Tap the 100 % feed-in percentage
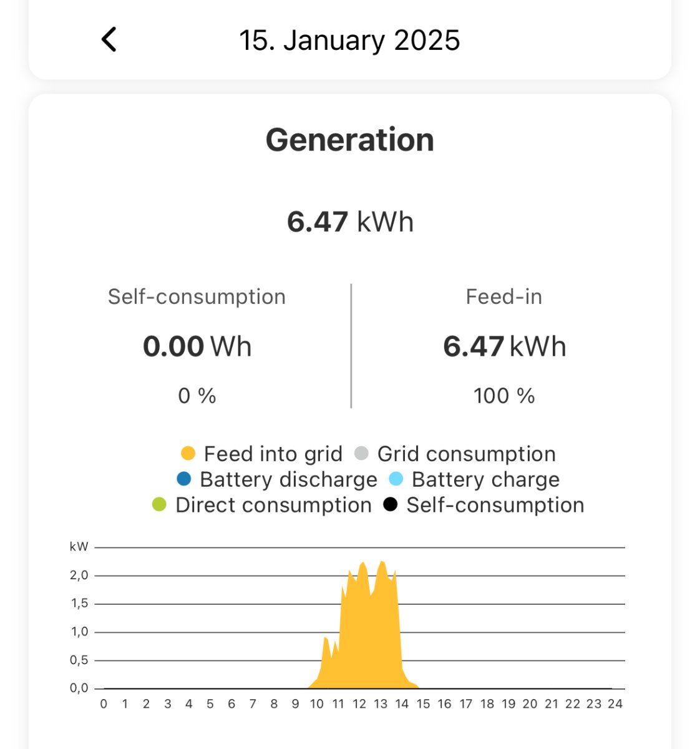The width and height of the screenshot is (700, 749). 504,396
